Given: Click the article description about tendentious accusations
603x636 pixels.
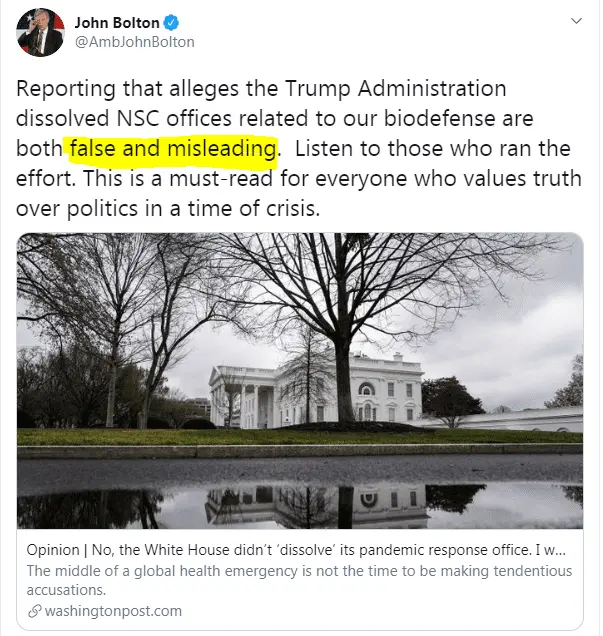Looking at the screenshot, I should pos(300,579).
